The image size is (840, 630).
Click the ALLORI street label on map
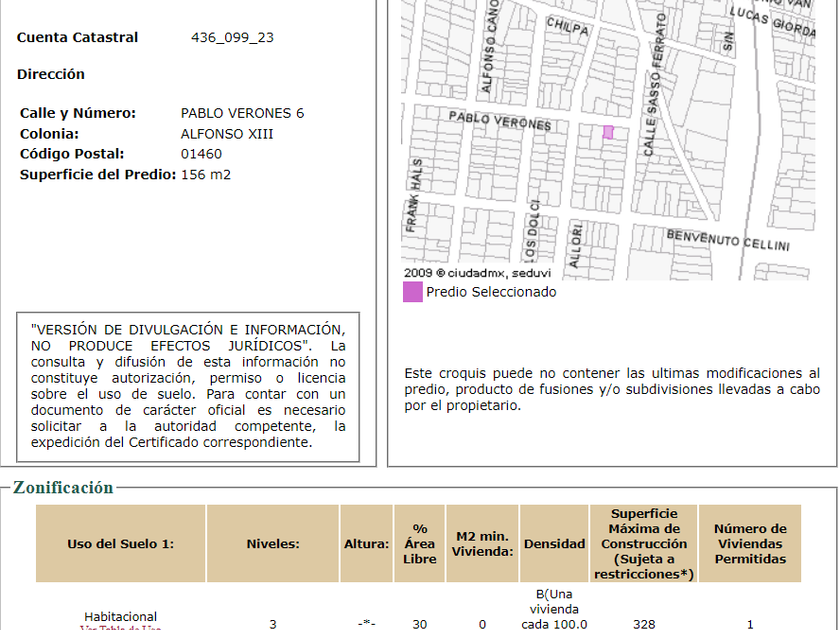click(x=575, y=246)
